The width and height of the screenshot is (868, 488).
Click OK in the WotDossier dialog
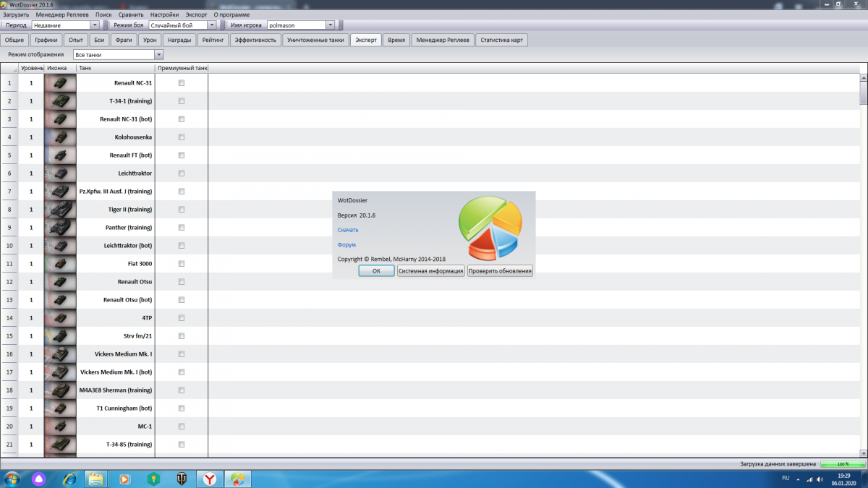click(376, 271)
